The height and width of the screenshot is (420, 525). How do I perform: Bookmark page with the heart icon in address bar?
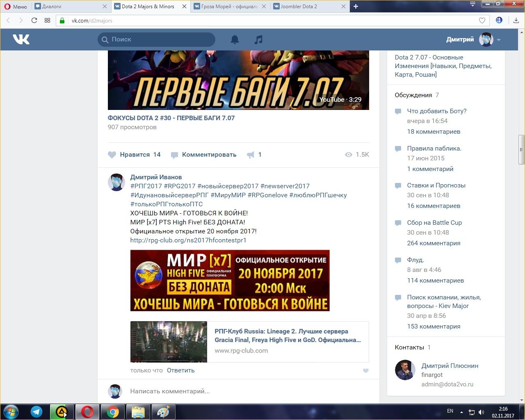(482, 21)
